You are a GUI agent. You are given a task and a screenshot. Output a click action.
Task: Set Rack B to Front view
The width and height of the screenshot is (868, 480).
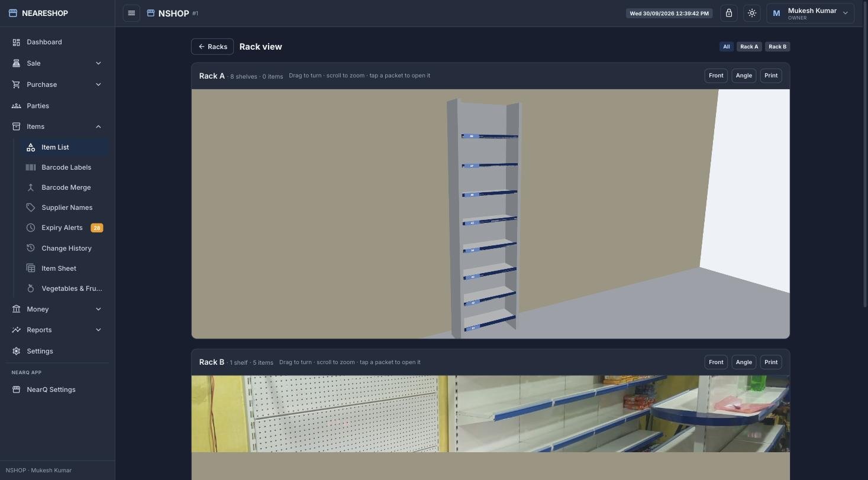coord(716,362)
